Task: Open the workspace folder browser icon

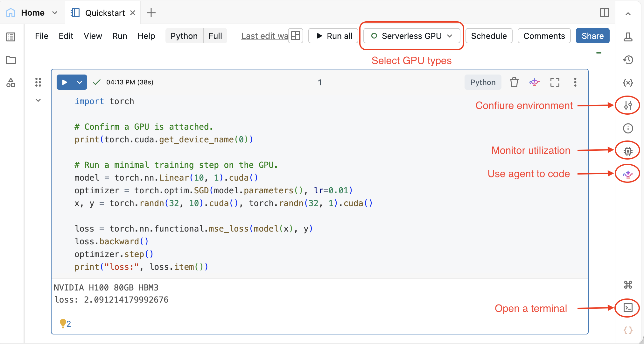Action: [11, 60]
